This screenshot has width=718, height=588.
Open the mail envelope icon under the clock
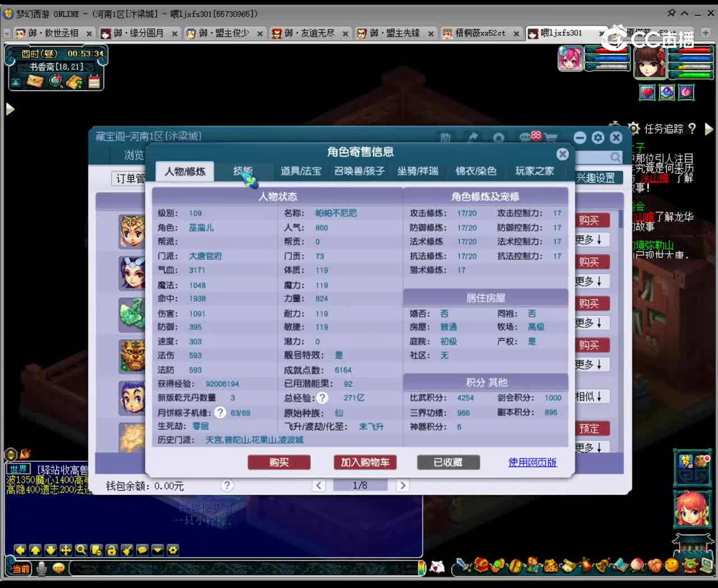[x=35, y=81]
